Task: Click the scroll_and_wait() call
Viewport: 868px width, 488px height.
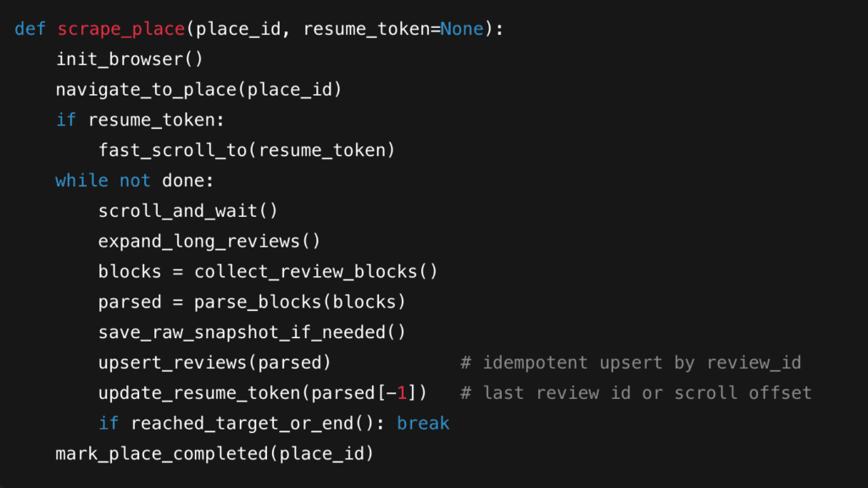Action: click(x=188, y=211)
